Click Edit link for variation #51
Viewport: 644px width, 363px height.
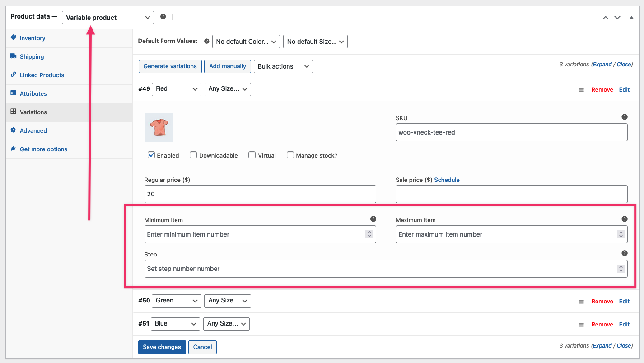[624, 325]
